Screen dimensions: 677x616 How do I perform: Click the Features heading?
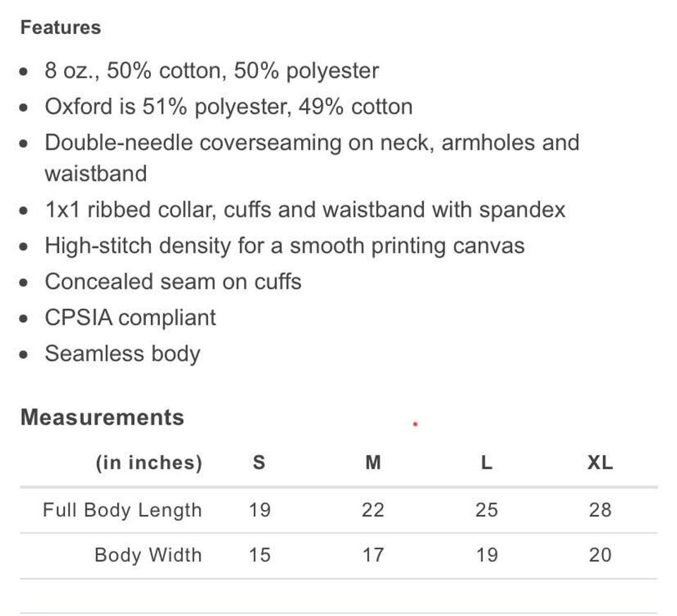click(x=61, y=28)
